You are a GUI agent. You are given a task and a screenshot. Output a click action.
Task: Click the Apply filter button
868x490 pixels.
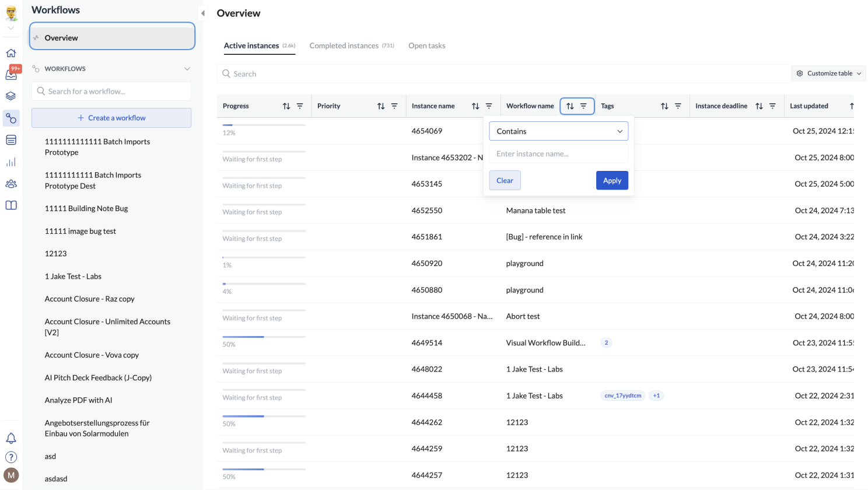pyautogui.click(x=612, y=180)
